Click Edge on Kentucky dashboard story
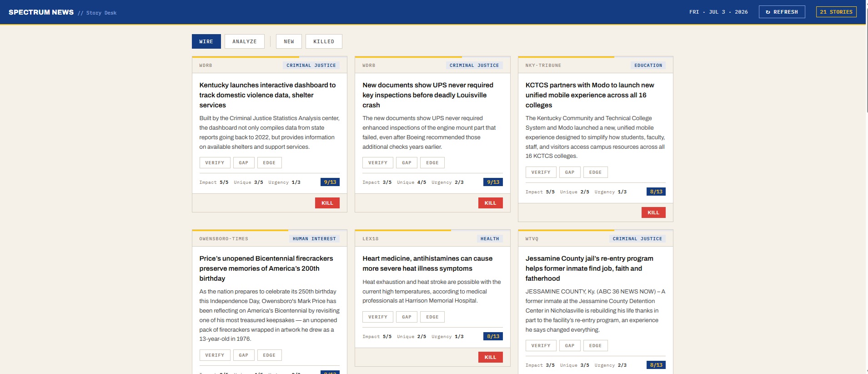 tap(269, 163)
